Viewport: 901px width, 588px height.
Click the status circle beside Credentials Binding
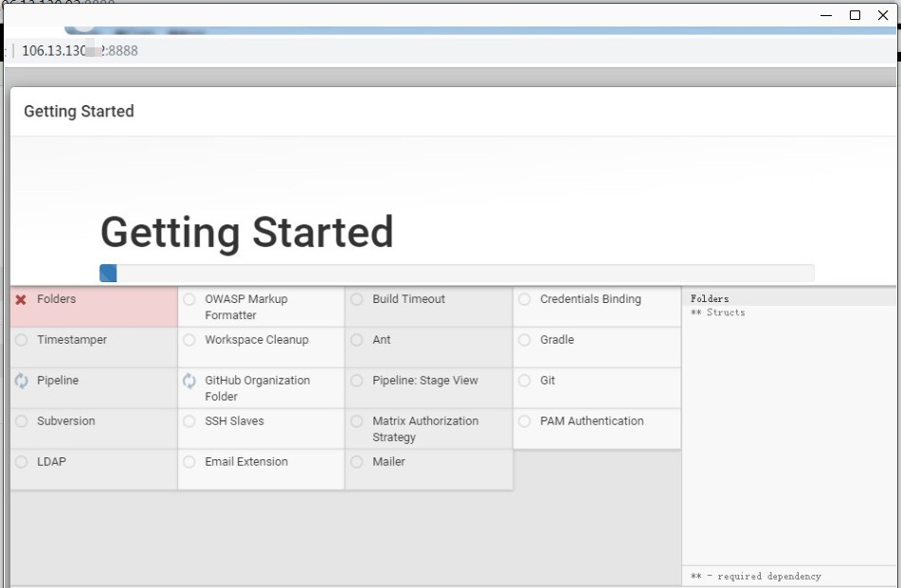pyautogui.click(x=524, y=299)
